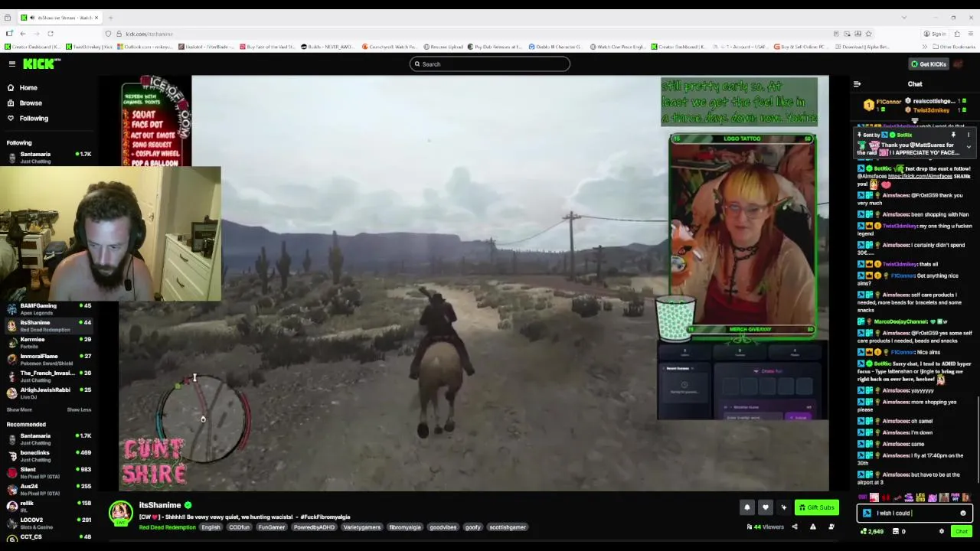This screenshot has width=980, height=551.
Task: Select the FunGamer tag
Action: 271,527
